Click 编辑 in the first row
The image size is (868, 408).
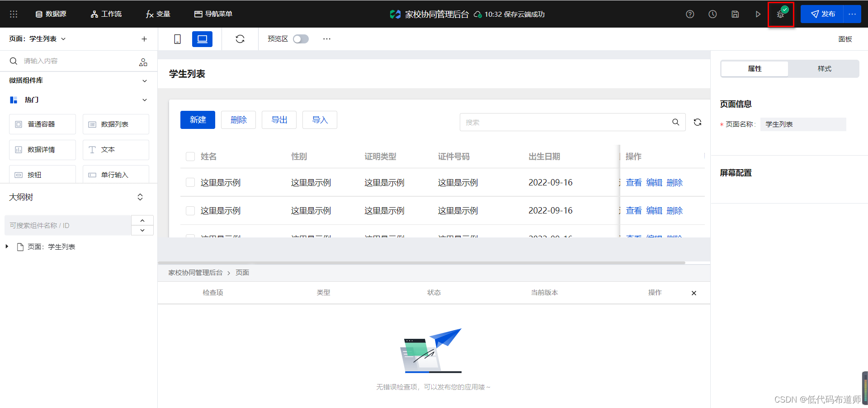tap(654, 183)
